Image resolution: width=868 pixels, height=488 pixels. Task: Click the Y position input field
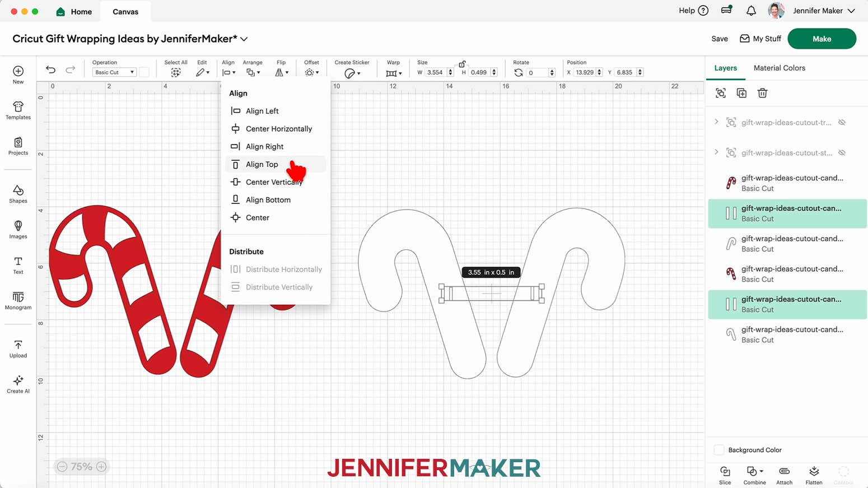[x=625, y=72]
